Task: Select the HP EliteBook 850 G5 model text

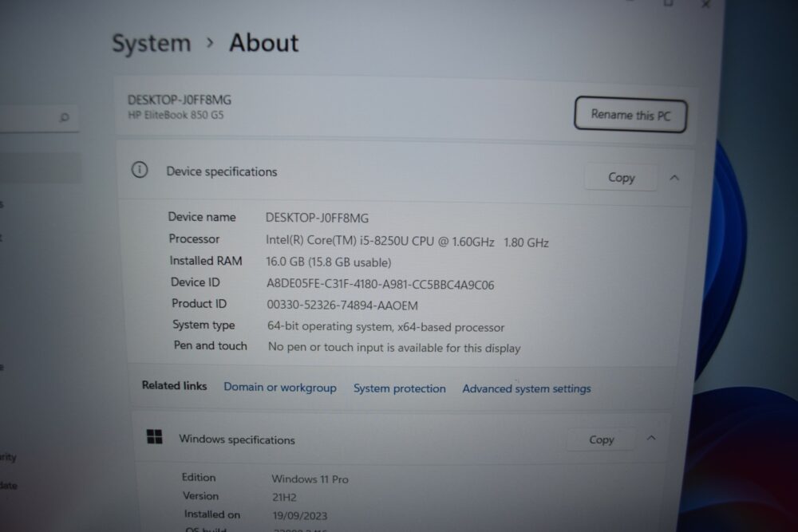Action: 176,115
